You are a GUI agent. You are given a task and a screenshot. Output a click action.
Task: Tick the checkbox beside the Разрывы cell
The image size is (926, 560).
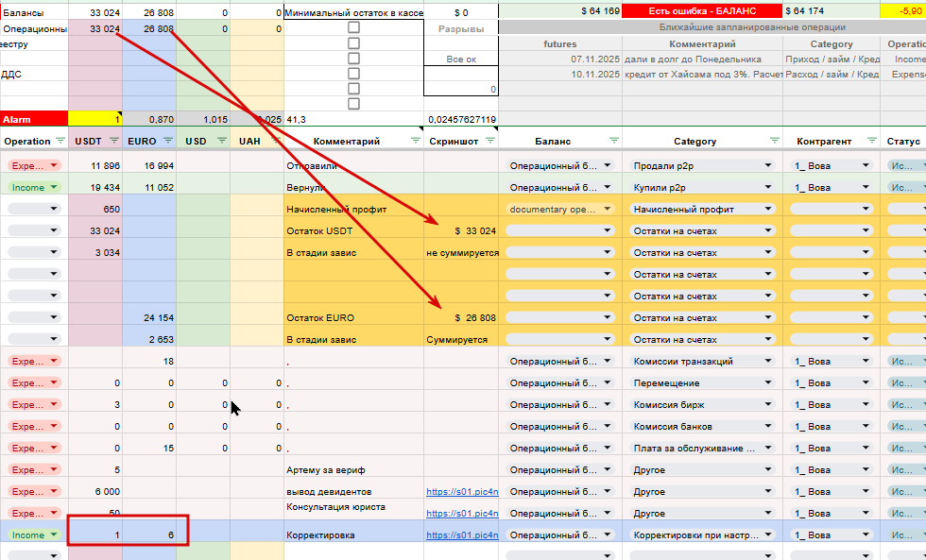pos(353,27)
